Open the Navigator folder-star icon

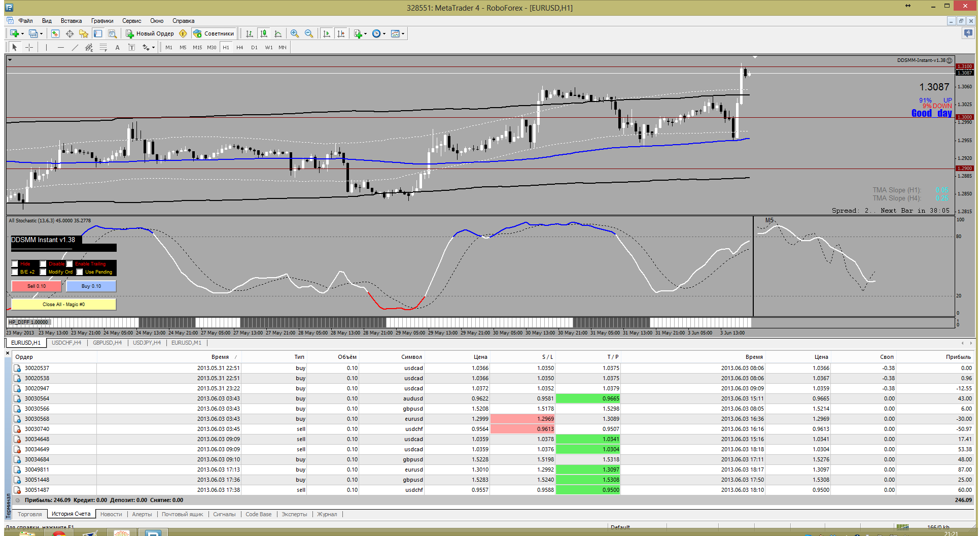coord(84,33)
